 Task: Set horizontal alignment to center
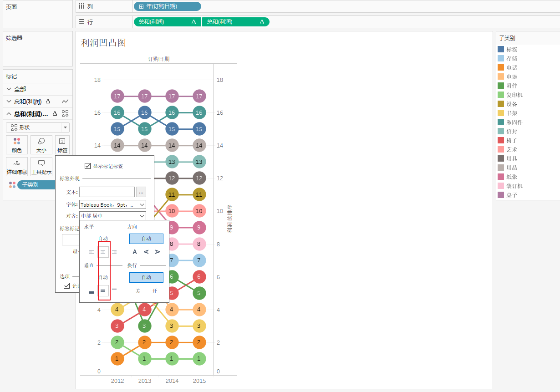[x=103, y=252]
